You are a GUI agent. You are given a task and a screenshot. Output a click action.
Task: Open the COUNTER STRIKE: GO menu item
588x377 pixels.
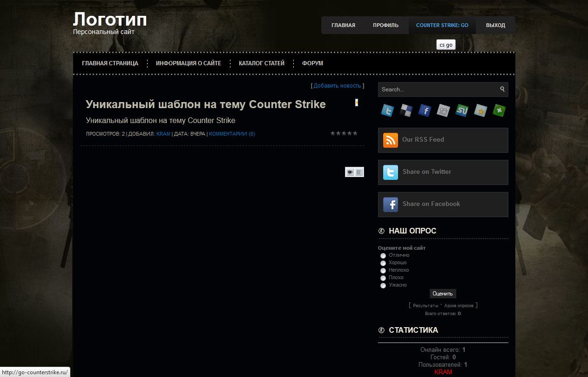coord(442,25)
